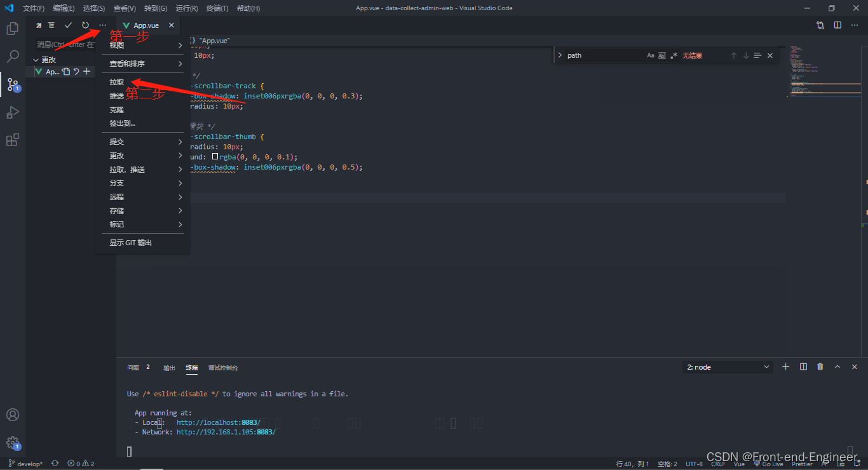
Task: Open the http://192.168.1.105:8083/ link
Action: pos(226,432)
